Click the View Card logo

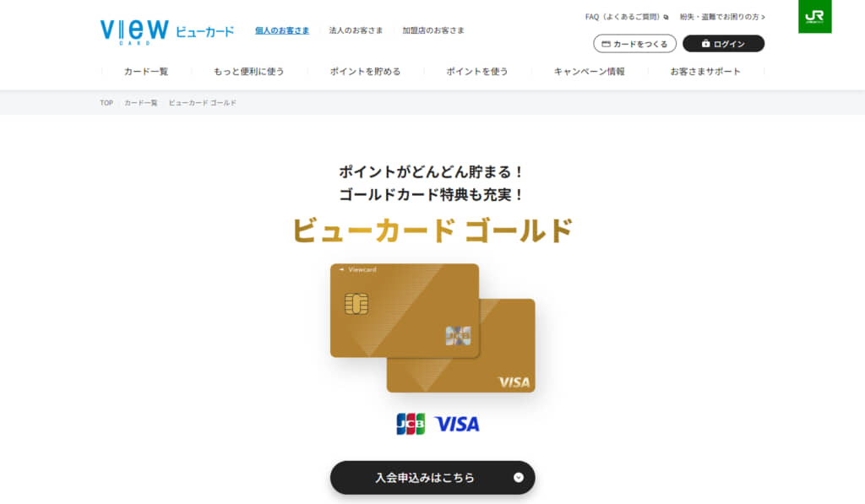[166, 31]
